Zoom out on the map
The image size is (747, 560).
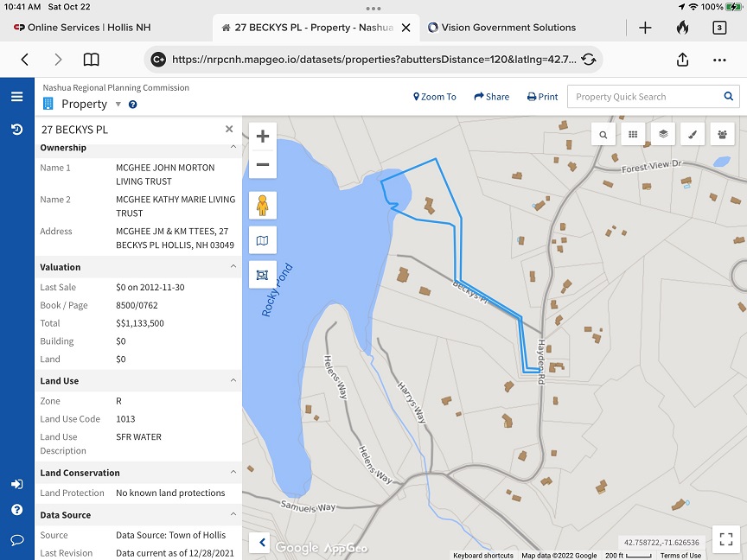[x=263, y=164]
